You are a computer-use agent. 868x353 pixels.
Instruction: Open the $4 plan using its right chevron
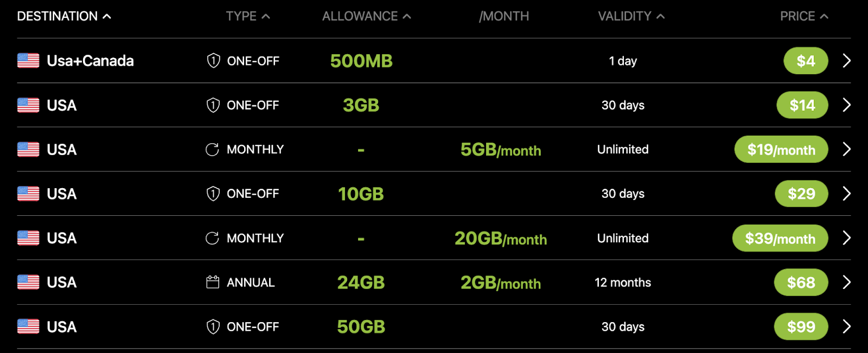pyautogui.click(x=846, y=61)
